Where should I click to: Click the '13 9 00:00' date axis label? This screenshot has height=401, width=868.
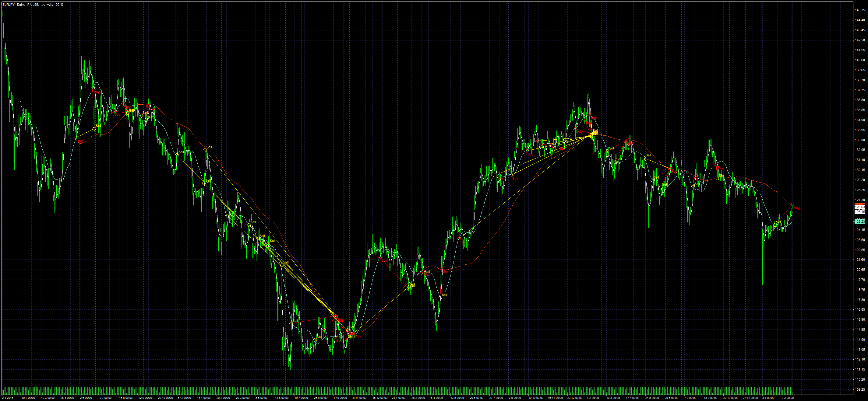pyautogui.click(x=711, y=398)
